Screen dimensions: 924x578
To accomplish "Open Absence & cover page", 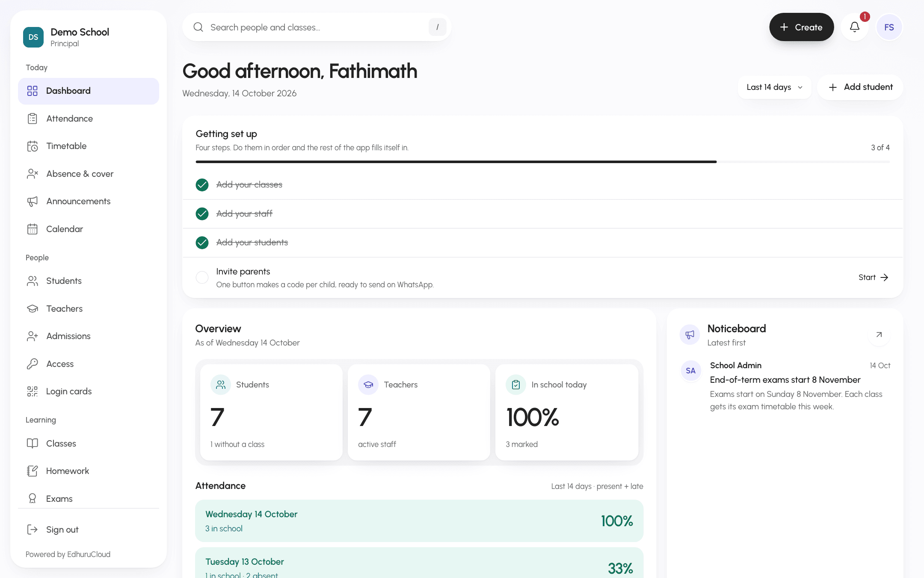I will coord(89,174).
